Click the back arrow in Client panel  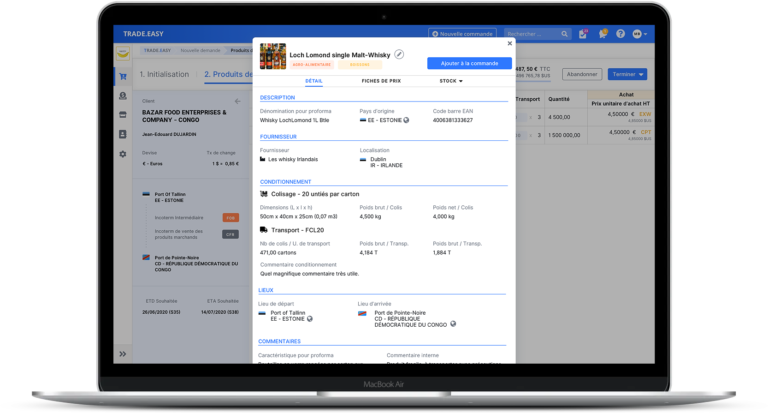click(x=238, y=101)
